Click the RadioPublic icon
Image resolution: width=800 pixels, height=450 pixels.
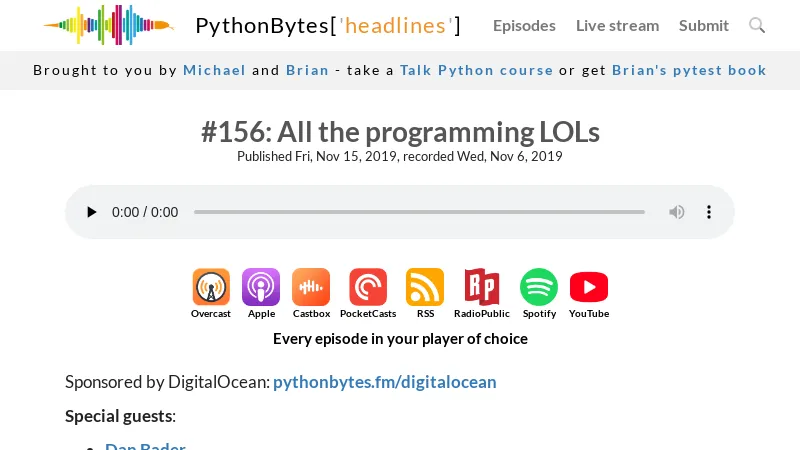tap(482, 287)
